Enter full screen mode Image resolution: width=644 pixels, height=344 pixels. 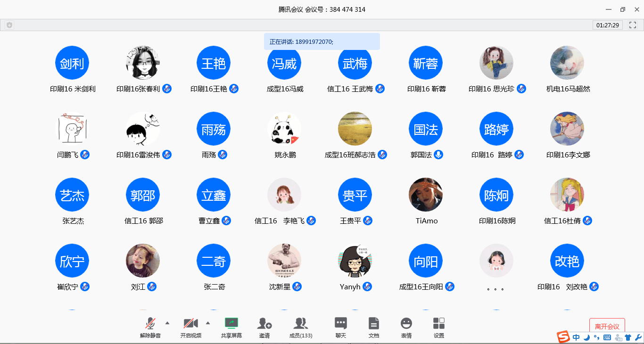633,25
